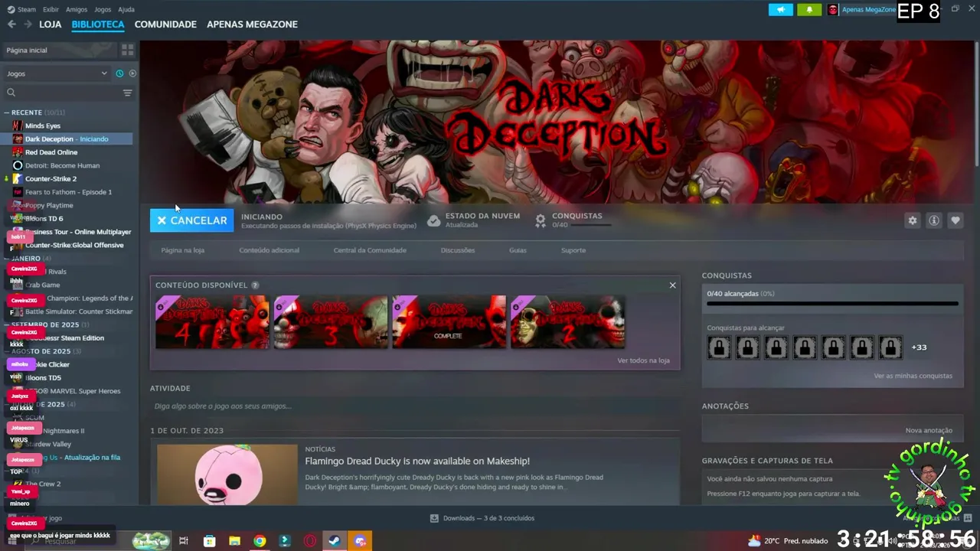
Task: Click the +33 remaining achievements label
Action: pyautogui.click(x=919, y=347)
